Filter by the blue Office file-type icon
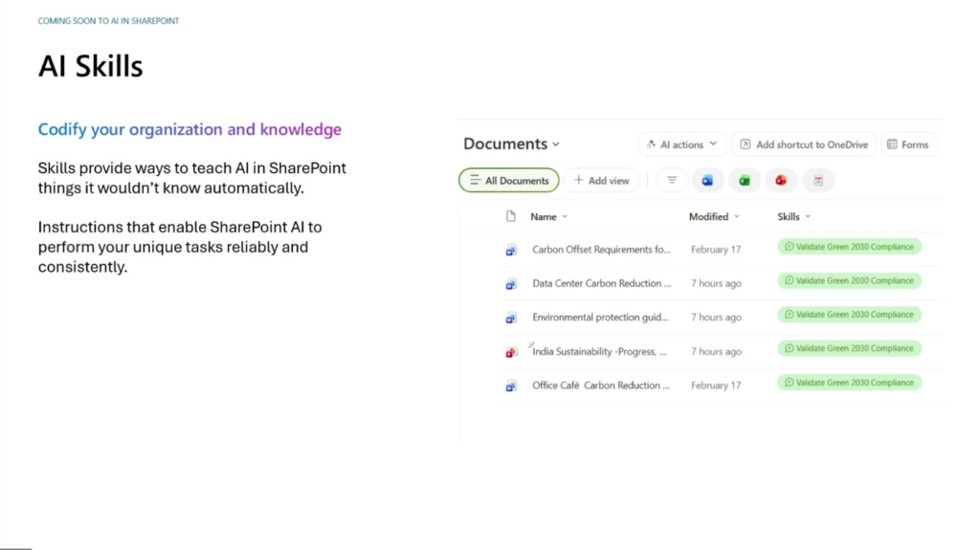Image resolution: width=980 pixels, height=550 pixels. tap(707, 180)
